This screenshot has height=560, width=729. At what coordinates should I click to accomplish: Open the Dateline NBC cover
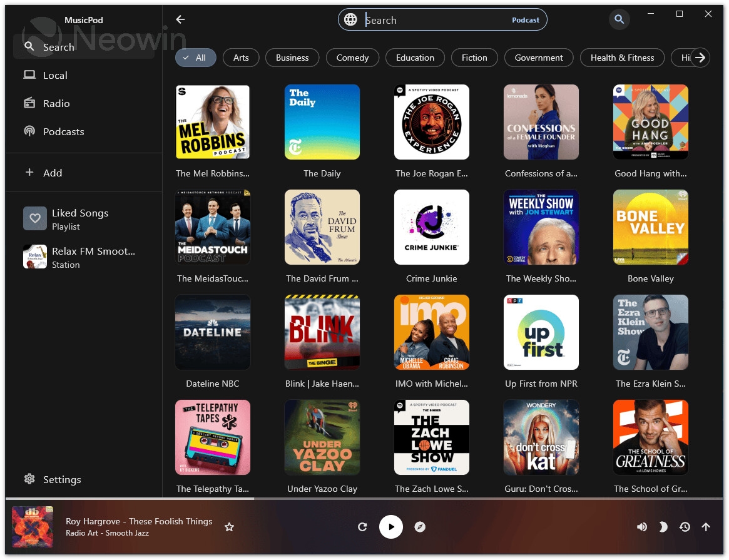(x=213, y=332)
